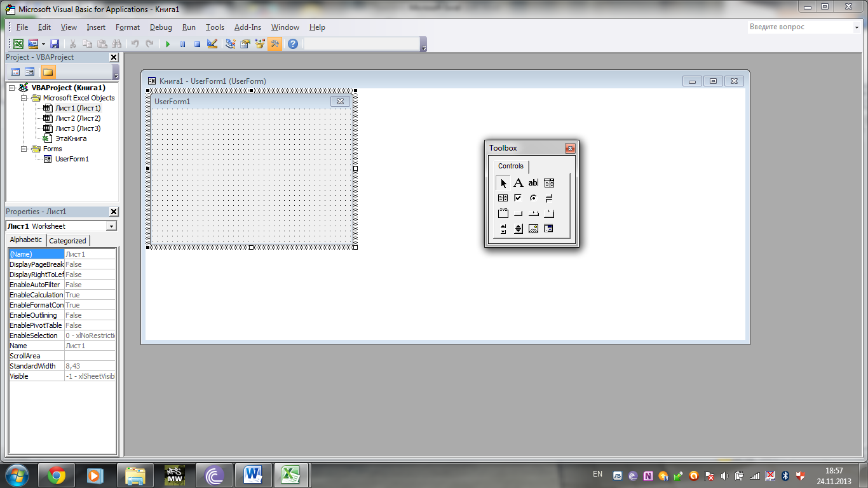
Task: Select the OptionButton tool in Toolbox
Action: click(534, 198)
